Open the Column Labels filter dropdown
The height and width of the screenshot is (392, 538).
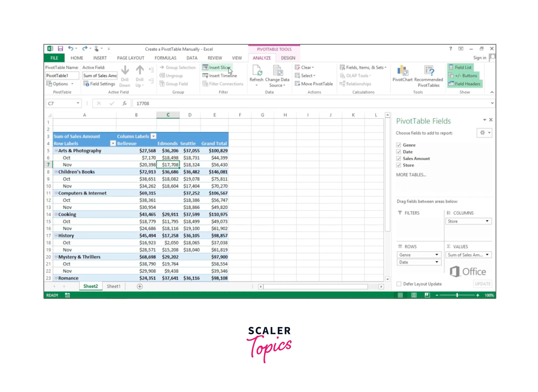click(154, 136)
